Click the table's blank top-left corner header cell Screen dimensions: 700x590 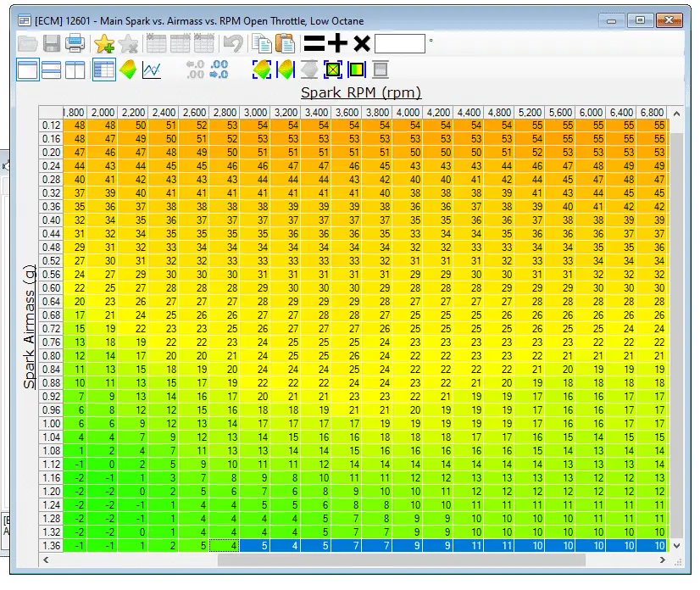[x=51, y=113]
